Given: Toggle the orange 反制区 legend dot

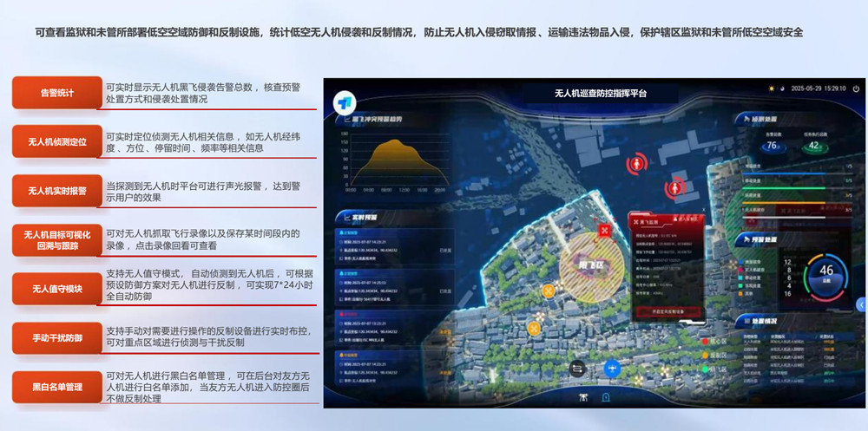Looking at the screenshot, I should tap(705, 356).
